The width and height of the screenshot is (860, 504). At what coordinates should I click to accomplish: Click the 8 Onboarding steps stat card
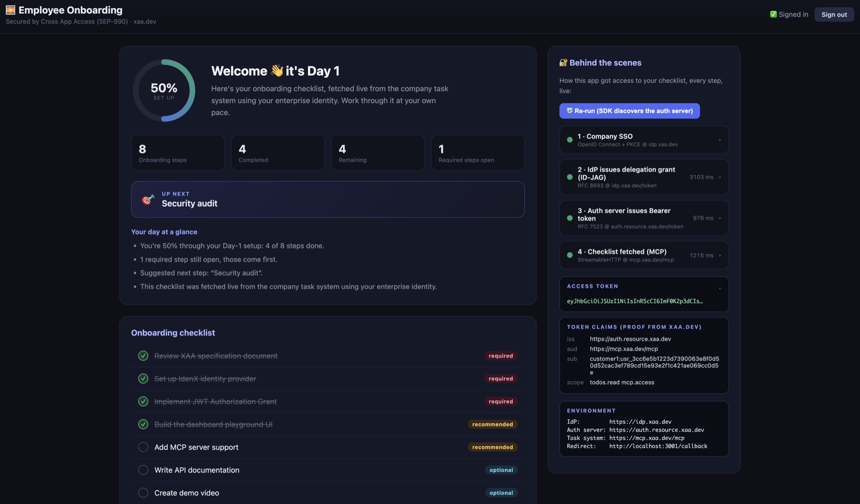(x=178, y=153)
